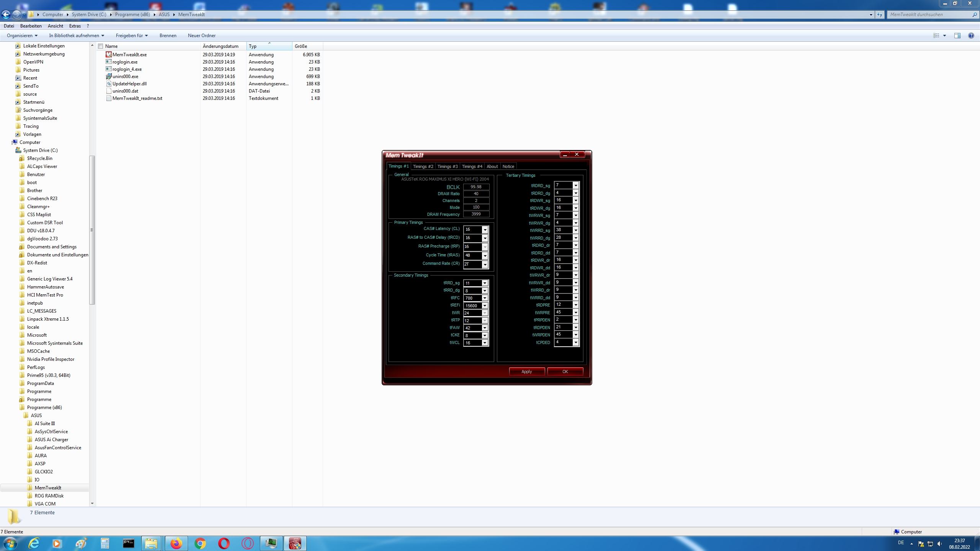The height and width of the screenshot is (551, 980).
Task: Open tRCD dropdown in Primary Timings
Action: pos(485,238)
